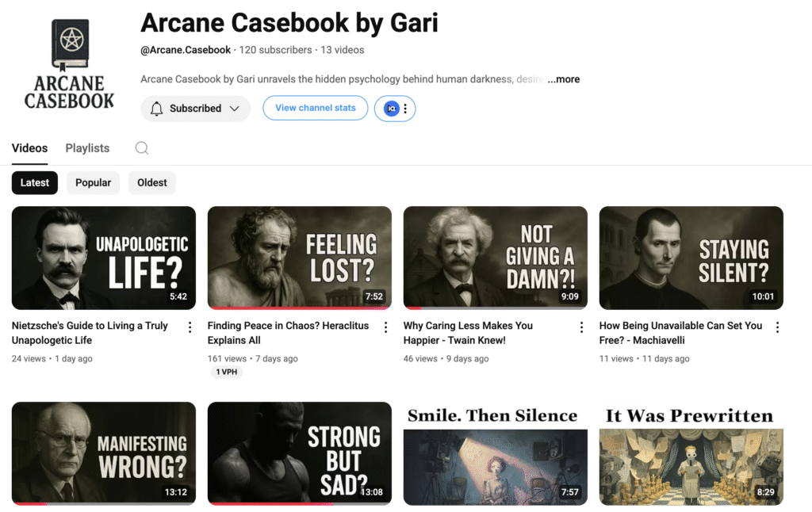Select the Oldest sort chip
812x512 pixels.
point(151,183)
